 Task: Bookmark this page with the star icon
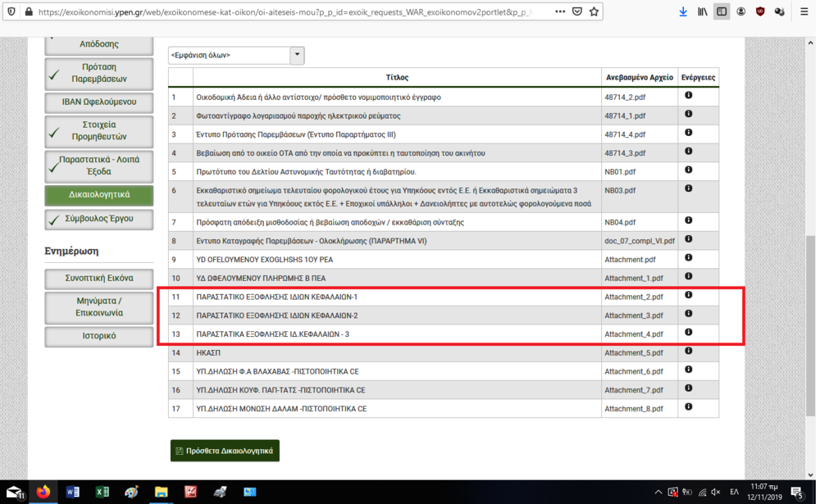point(594,12)
